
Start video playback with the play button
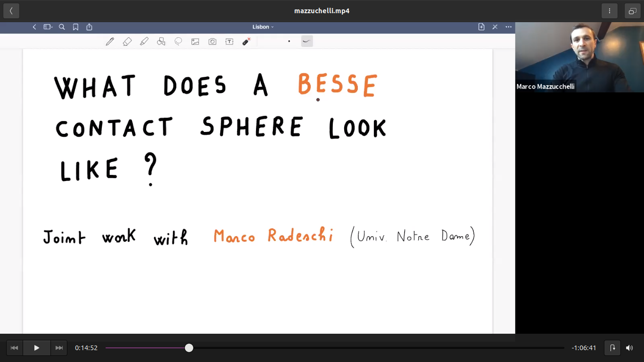click(37, 348)
